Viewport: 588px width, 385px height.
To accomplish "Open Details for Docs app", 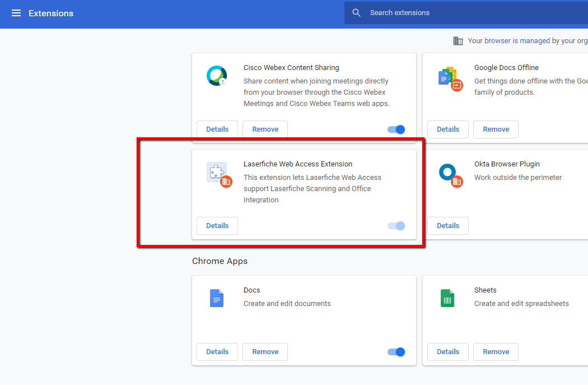I will pos(217,351).
